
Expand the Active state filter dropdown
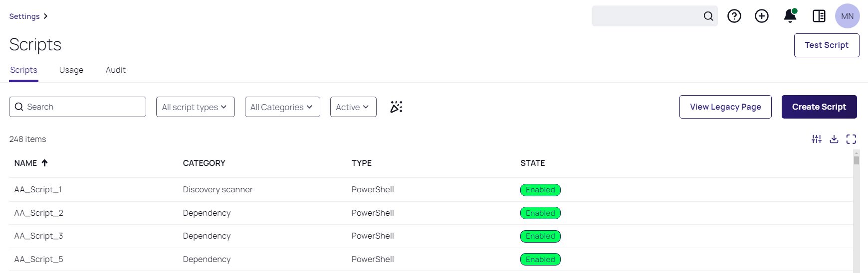353,107
